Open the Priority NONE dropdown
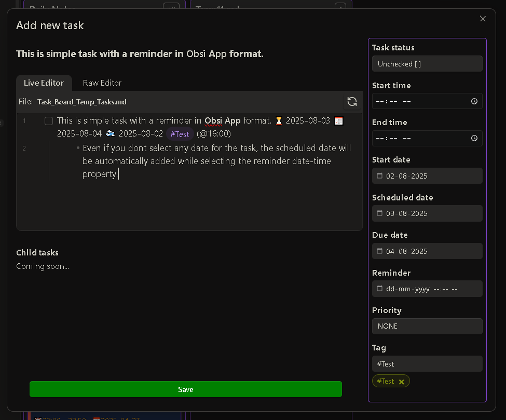This screenshot has width=506, height=420. (x=427, y=326)
